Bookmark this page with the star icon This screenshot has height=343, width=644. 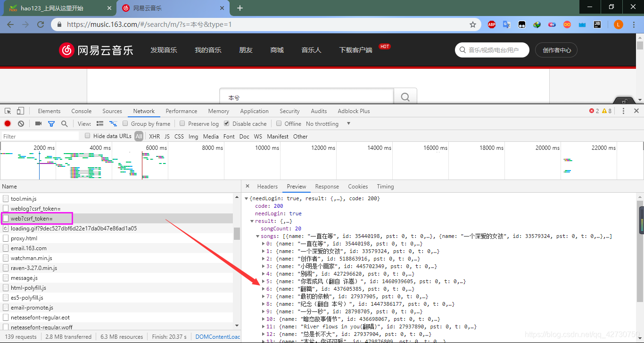pos(473,24)
